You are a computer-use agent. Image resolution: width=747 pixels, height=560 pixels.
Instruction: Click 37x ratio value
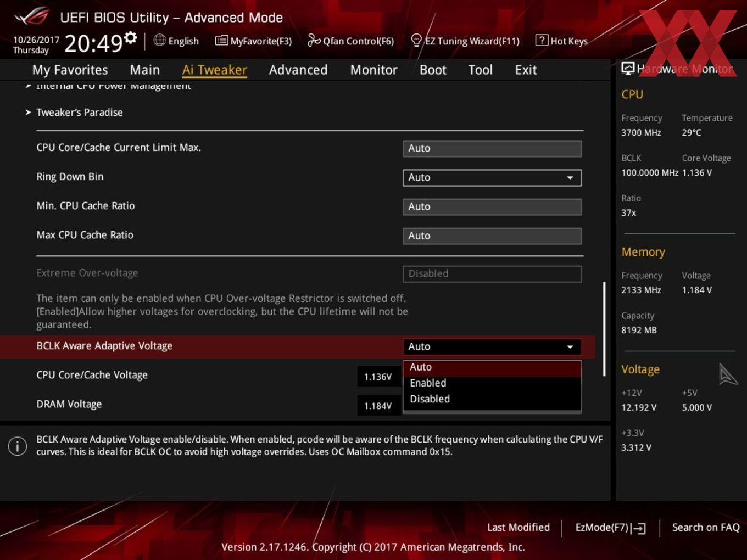(x=629, y=212)
